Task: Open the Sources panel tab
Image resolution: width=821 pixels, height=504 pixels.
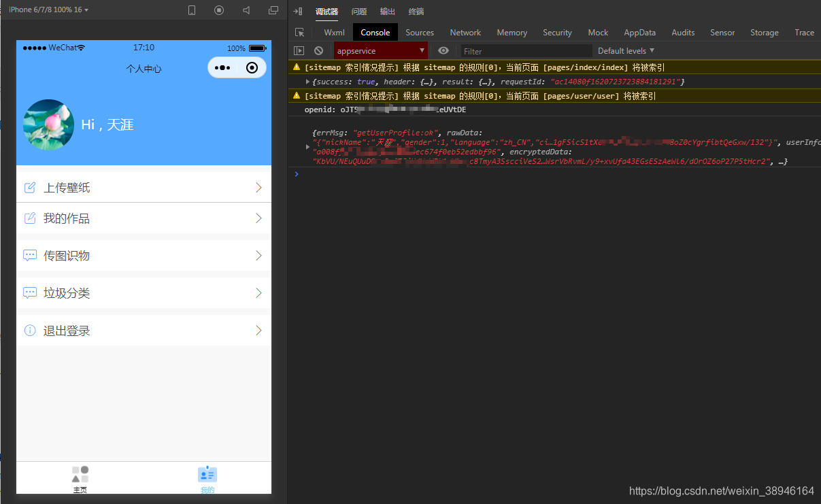Action: [x=420, y=33]
